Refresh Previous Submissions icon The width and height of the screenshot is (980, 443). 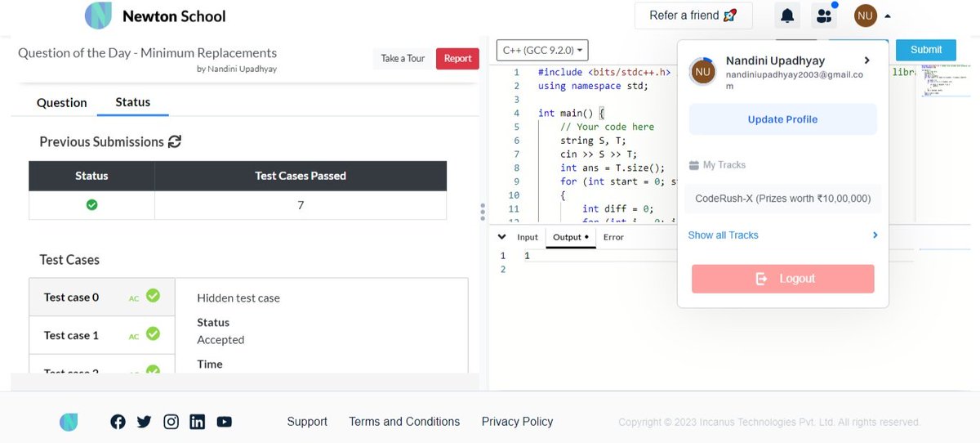click(x=175, y=141)
